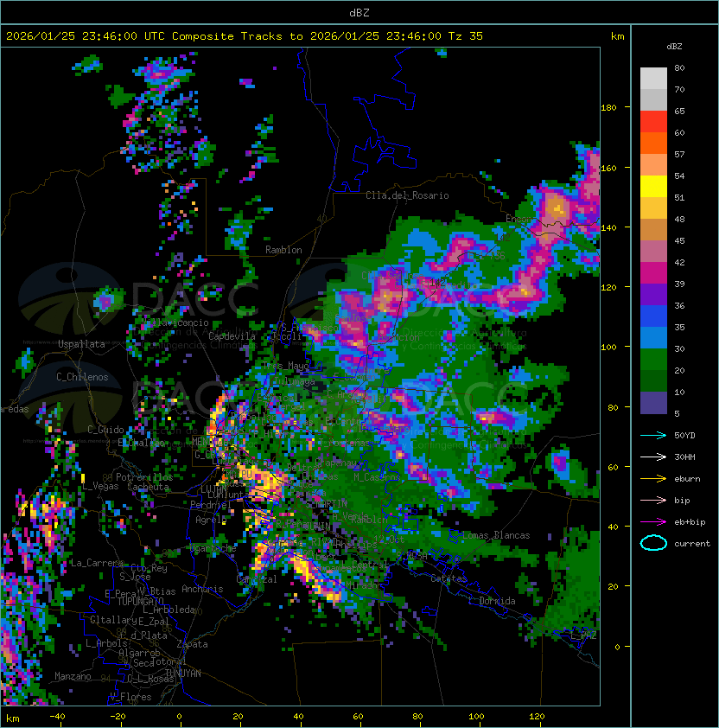719x728 pixels.
Task: Click the '-40' tick on the horizontal km axis
Action: coord(57,717)
